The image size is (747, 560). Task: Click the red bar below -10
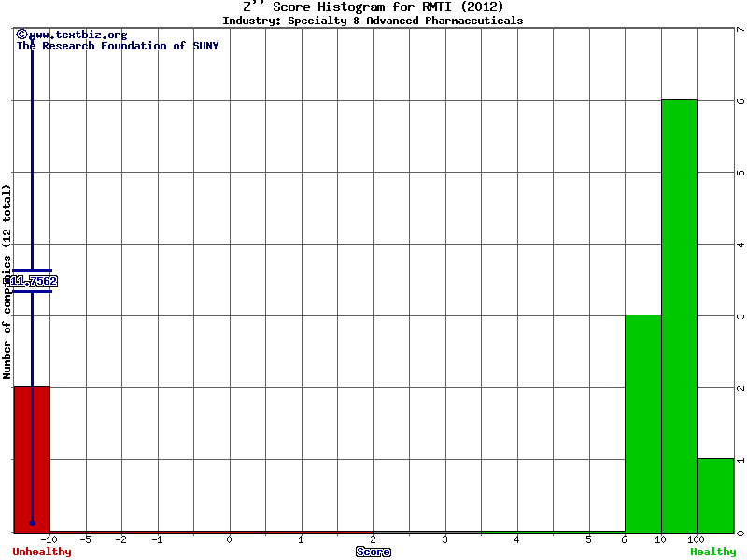32,460
